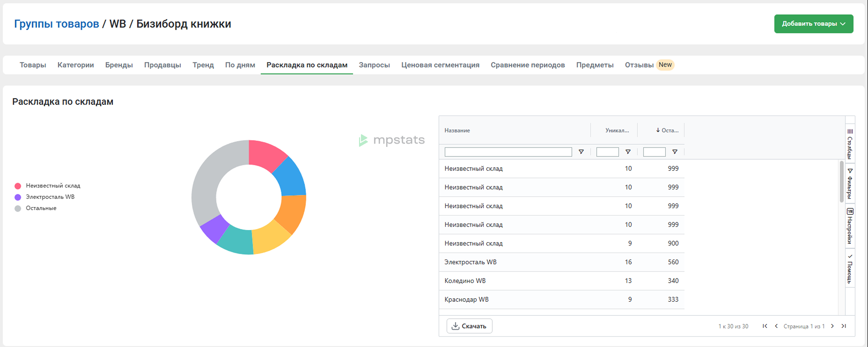This screenshot has height=347, width=868.
Task: Expand the Настройки side panel
Action: pos(850,226)
